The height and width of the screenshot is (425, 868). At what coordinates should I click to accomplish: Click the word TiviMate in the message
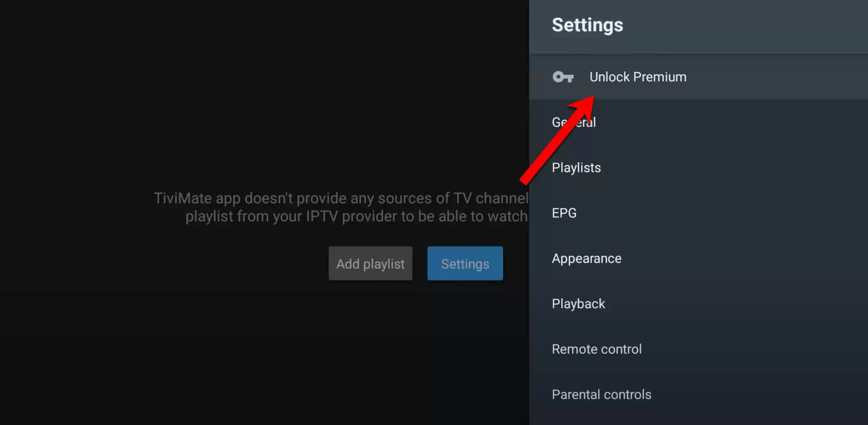click(182, 198)
